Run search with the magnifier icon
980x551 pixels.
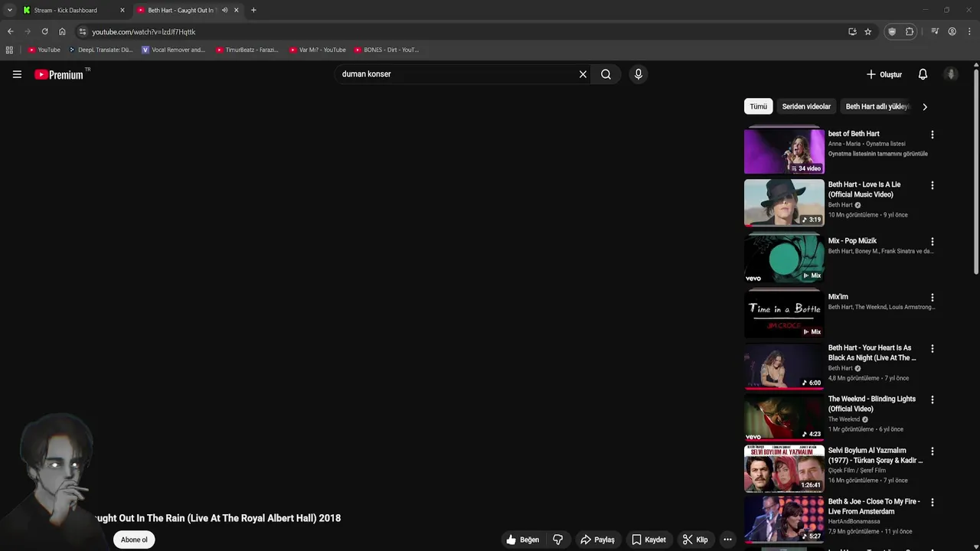pos(606,74)
